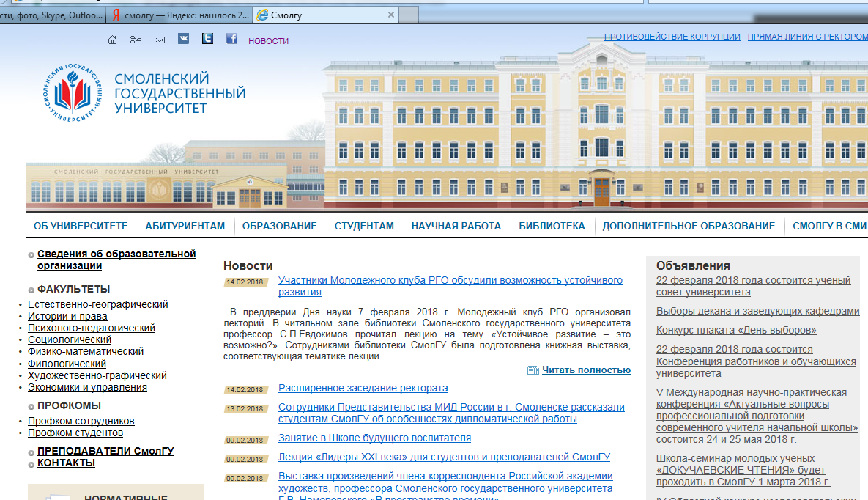Open Конкурс плаката «День выборов» announcement
868x500 pixels.
736,330
